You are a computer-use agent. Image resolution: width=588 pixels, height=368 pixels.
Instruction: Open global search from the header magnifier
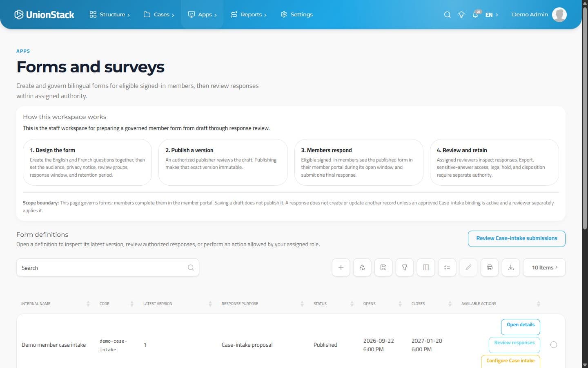pos(448,15)
